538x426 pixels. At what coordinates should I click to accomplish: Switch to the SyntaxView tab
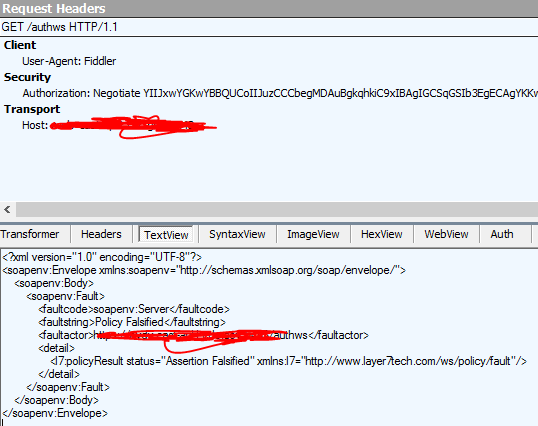pyautogui.click(x=237, y=234)
